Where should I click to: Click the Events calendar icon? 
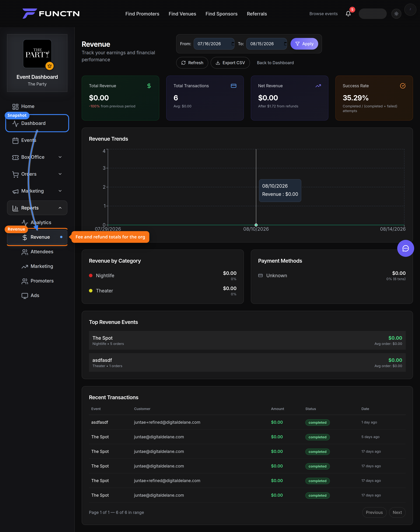[15, 141]
